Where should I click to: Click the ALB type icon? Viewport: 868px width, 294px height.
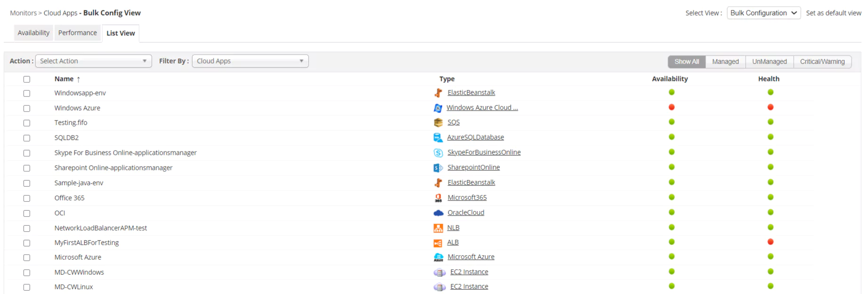coord(438,243)
